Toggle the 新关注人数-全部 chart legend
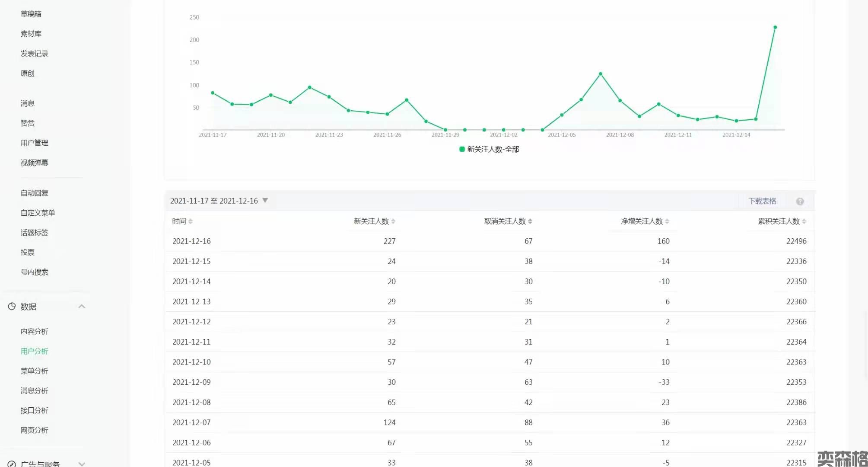The height and width of the screenshot is (467, 868). coord(489,149)
